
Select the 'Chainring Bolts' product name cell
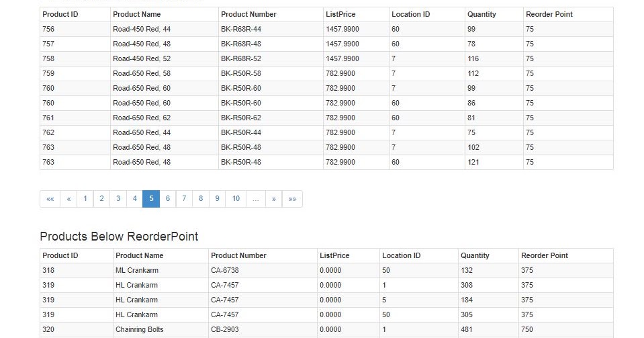pos(160,330)
